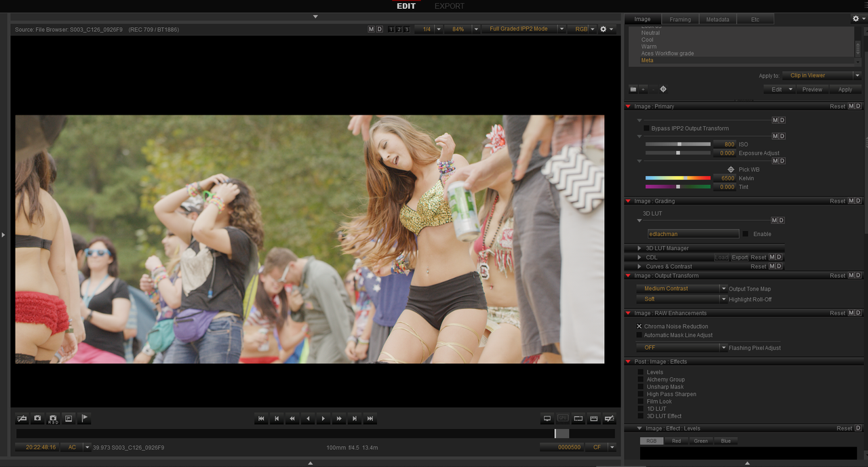Activate the Pick WB eyedropper
This screenshot has height=467, width=868.
pyautogui.click(x=731, y=169)
